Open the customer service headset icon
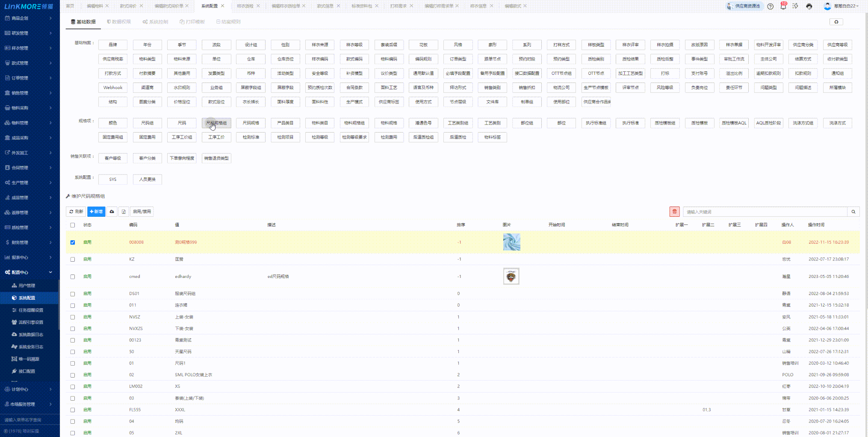 pos(809,6)
